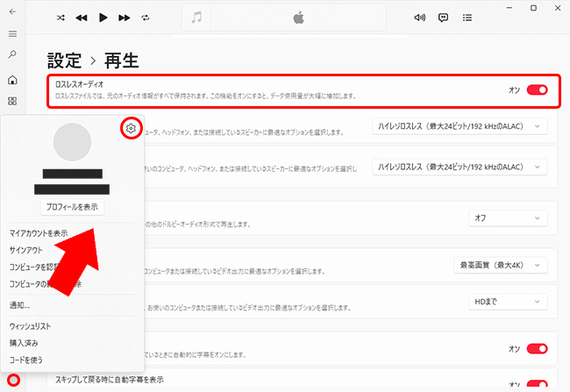Open the Browse grid icon in sidebar
Viewport: 570px width, 392px height.
click(13, 101)
